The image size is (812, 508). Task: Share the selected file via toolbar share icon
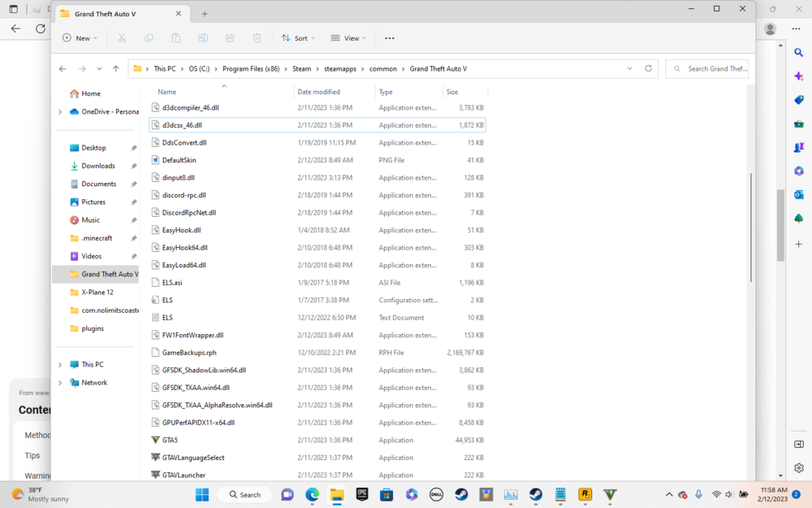point(230,37)
